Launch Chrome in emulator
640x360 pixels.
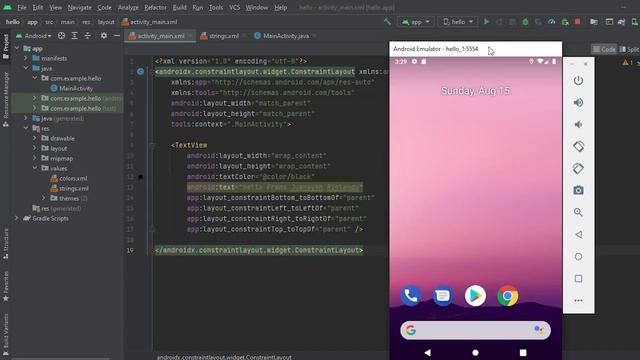coord(508,296)
